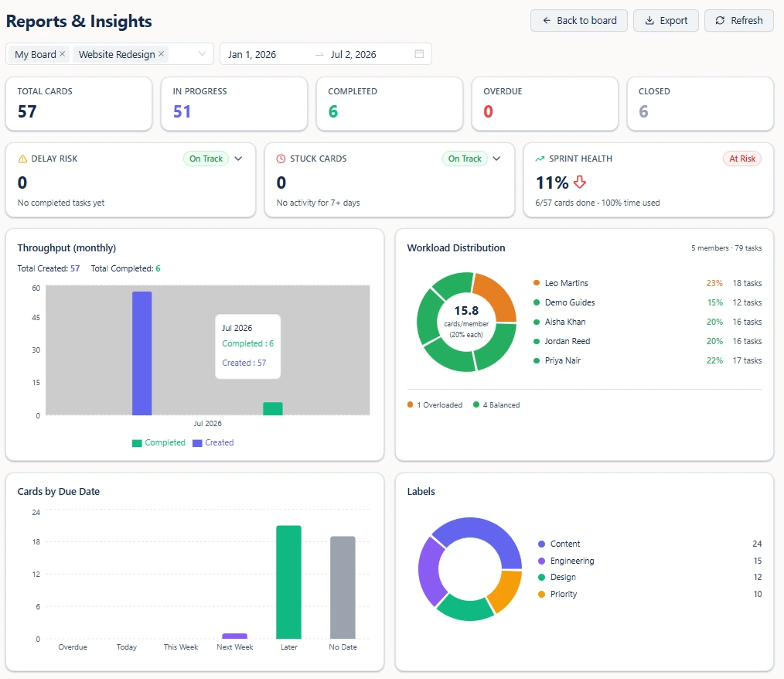This screenshot has width=784, height=679.
Task: Click the Jan 1, 2026 start date
Action: pos(252,54)
